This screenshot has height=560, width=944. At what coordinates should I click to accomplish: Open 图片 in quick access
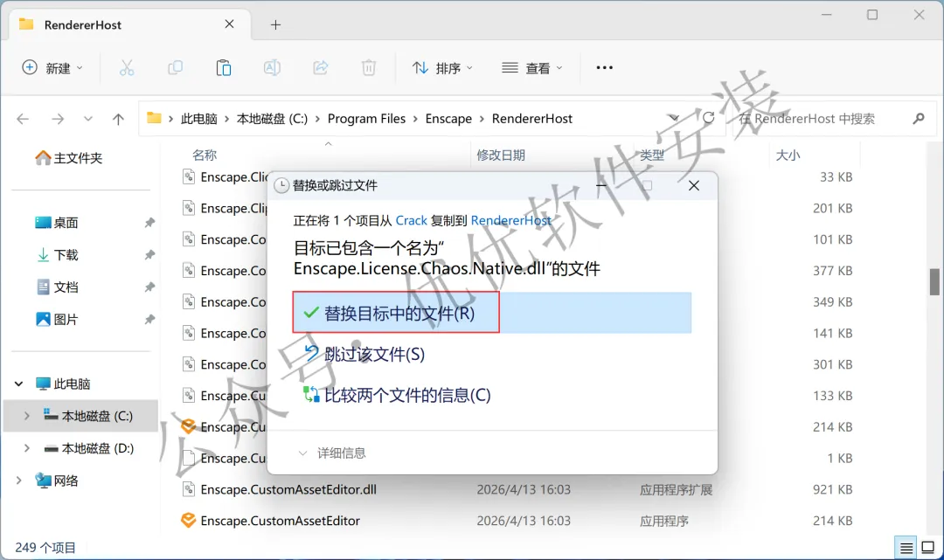[x=57, y=320]
